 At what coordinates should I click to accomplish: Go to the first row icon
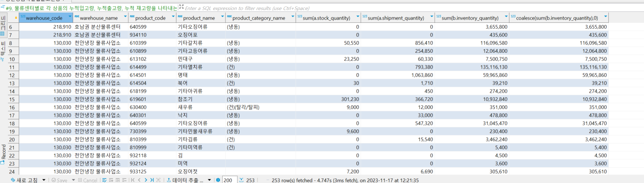point(133,180)
